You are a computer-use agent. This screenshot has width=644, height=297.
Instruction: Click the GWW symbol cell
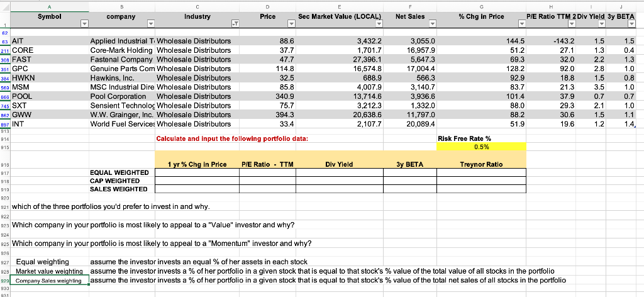point(50,115)
